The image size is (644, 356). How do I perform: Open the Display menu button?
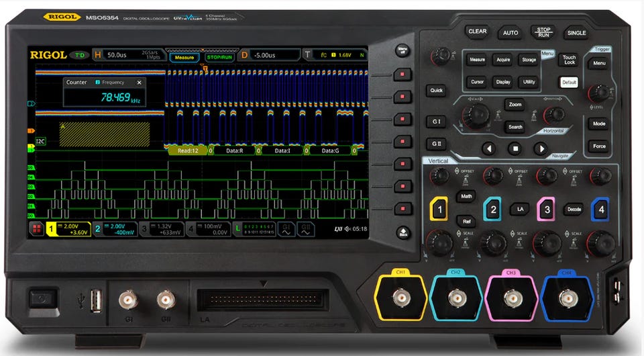[503, 82]
